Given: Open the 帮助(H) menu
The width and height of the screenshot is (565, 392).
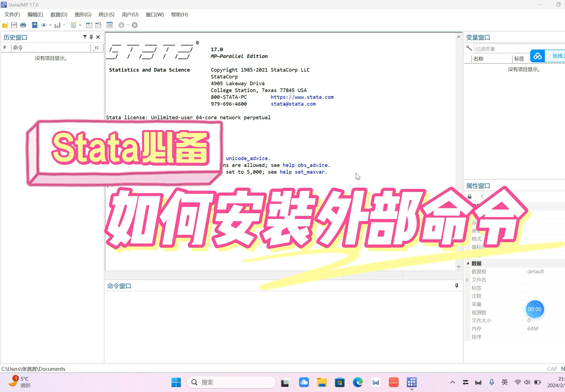Looking at the screenshot, I should coord(179,15).
